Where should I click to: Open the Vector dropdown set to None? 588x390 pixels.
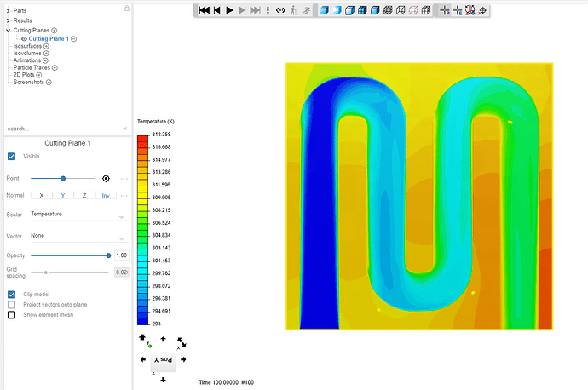[78, 237]
